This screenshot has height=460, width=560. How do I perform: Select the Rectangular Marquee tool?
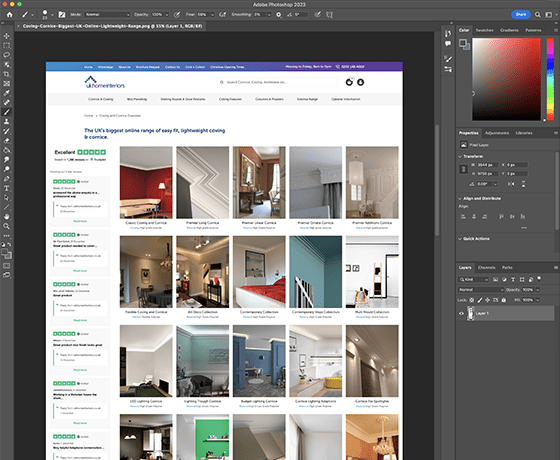[6, 45]
